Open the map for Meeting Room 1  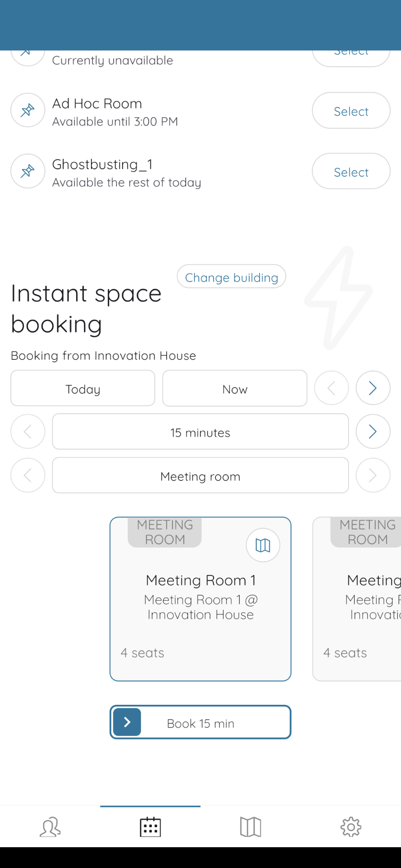[x=263, y=545]
